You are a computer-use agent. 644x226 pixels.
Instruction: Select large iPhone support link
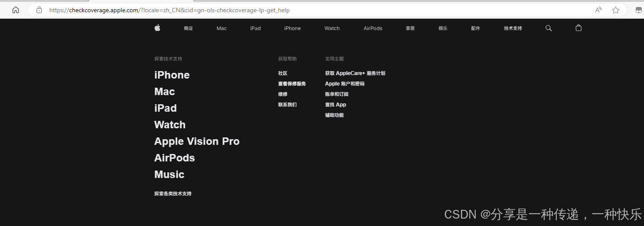[172, 75]
